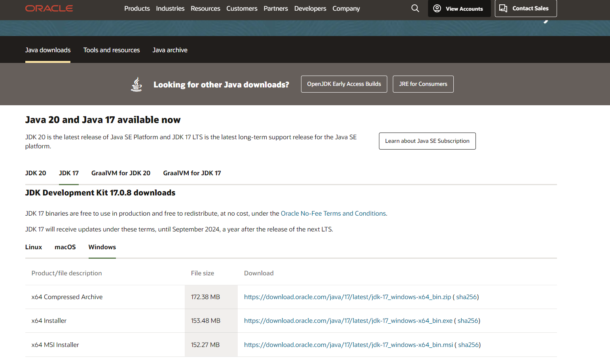
Task: Open sha256 link for msi installer
Action: [x=468, y=345]
